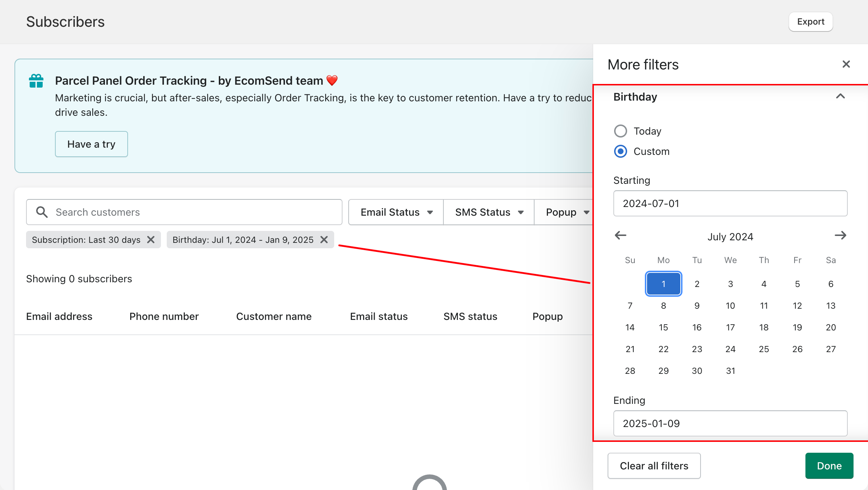Focus the Search customers field

pos(184,212)
